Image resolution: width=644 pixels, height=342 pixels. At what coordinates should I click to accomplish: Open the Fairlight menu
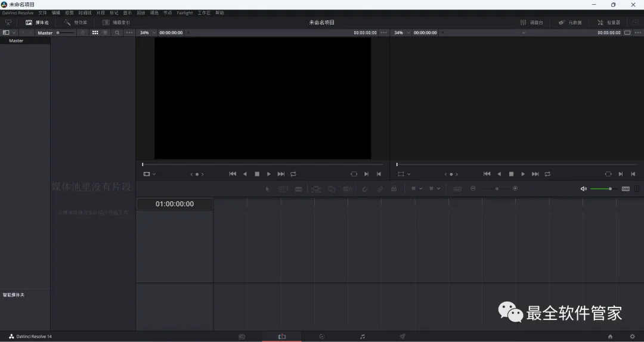point(184,13)
